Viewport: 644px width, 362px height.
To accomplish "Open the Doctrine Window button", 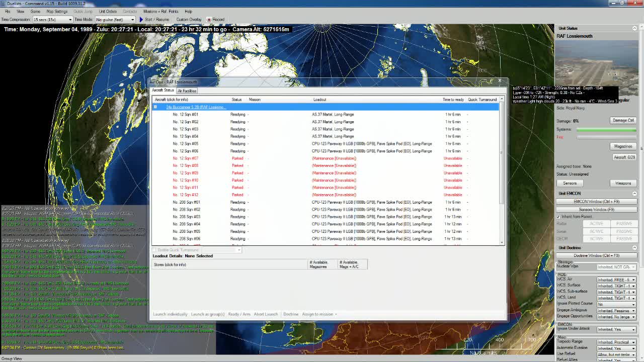I will (596, 255).
